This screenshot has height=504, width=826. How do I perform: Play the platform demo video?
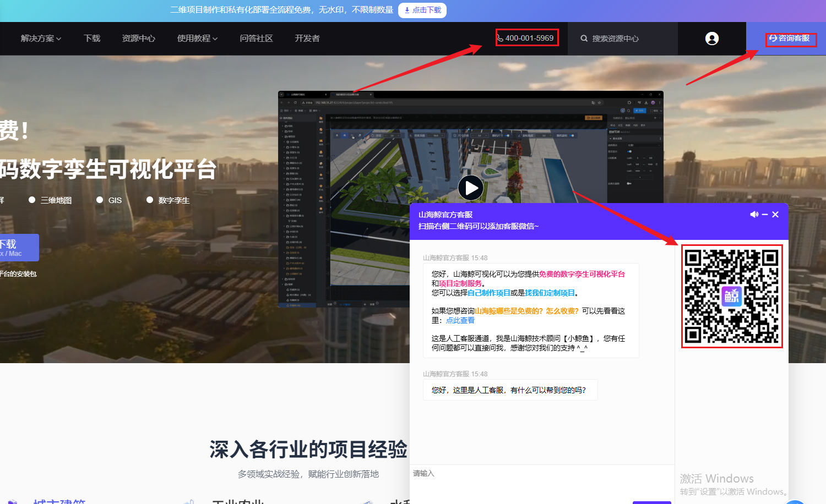tap(471, 188)
